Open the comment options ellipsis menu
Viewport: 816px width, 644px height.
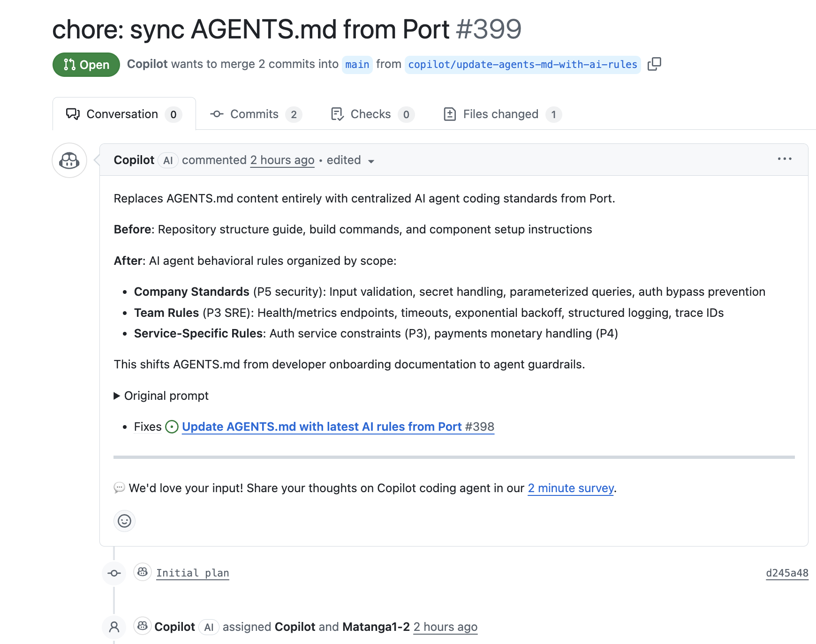[785, 159]
